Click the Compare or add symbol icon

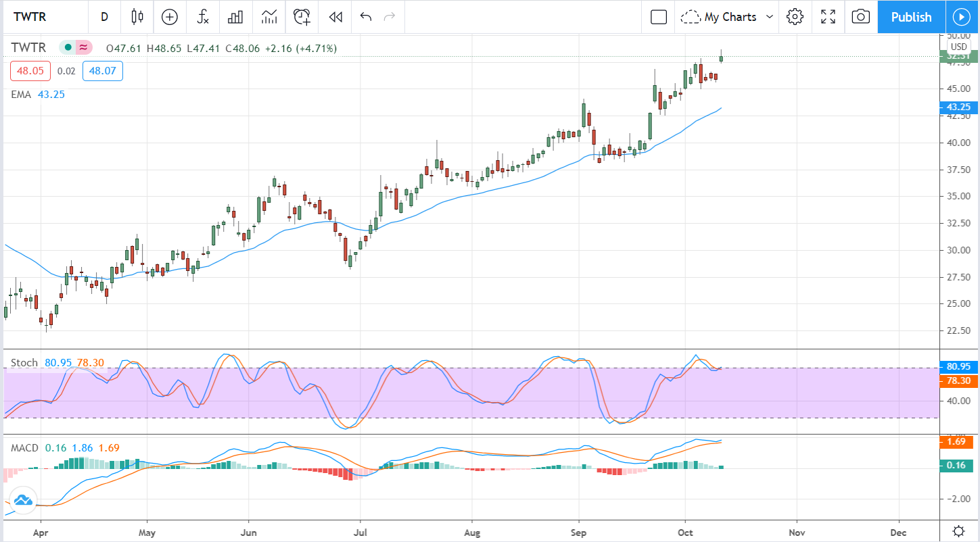click(x=170, y=17)
